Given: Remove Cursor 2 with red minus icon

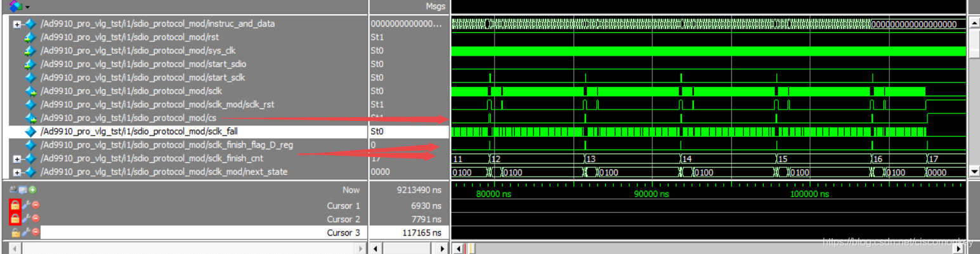Looking at the screenshot, I should (x=36, y=219).
